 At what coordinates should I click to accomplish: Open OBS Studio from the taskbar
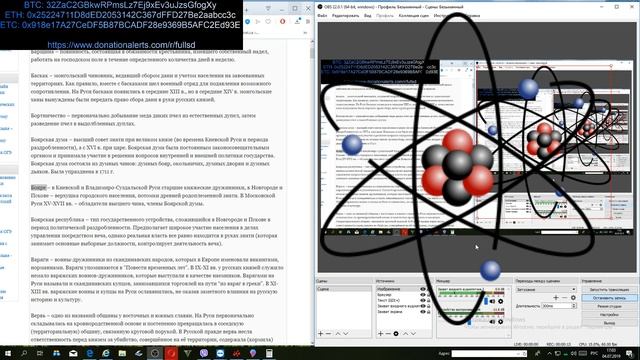[x=155, y=353]
